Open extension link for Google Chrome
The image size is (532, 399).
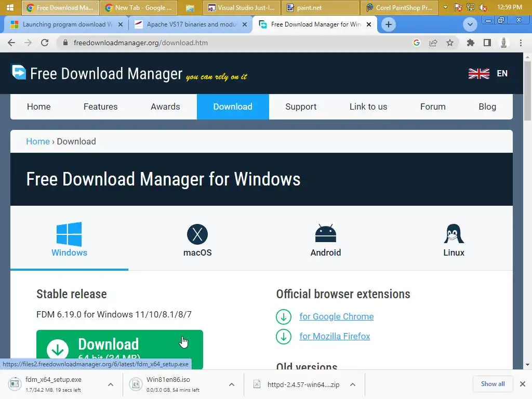point(336,316)
